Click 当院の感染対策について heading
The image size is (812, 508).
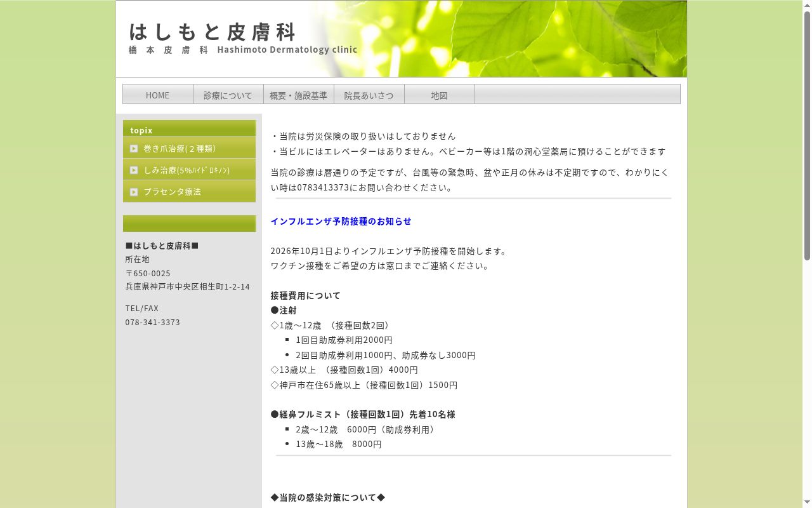[328, 497]
